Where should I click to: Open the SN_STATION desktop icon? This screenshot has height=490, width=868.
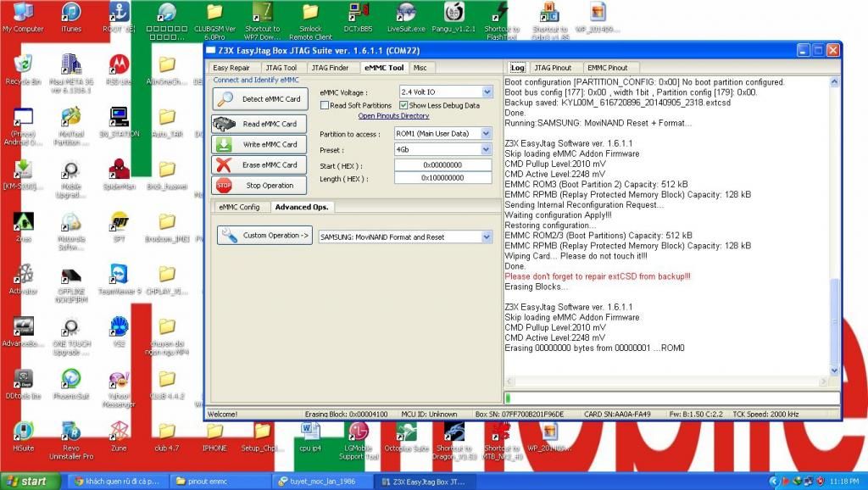119,122
